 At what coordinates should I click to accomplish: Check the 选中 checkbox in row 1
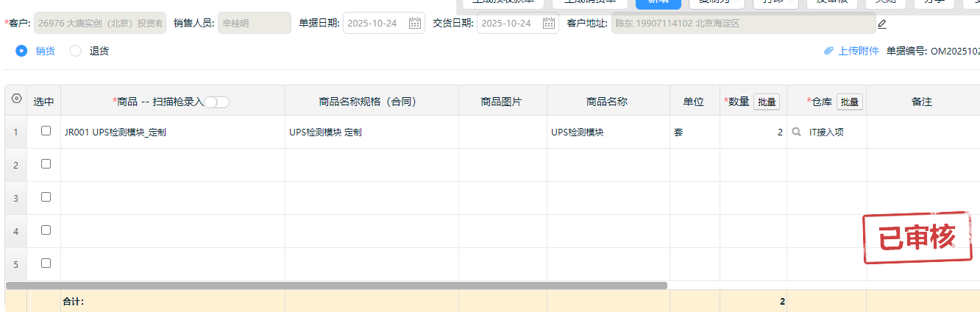pyautogui.click(x=46, y=131)
